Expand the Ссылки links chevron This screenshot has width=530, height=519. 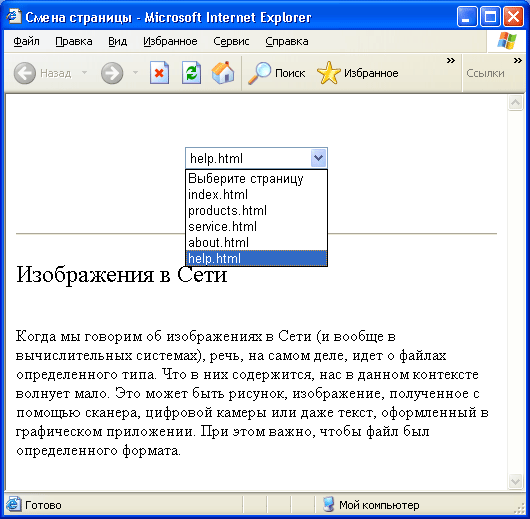click(517, 61)
